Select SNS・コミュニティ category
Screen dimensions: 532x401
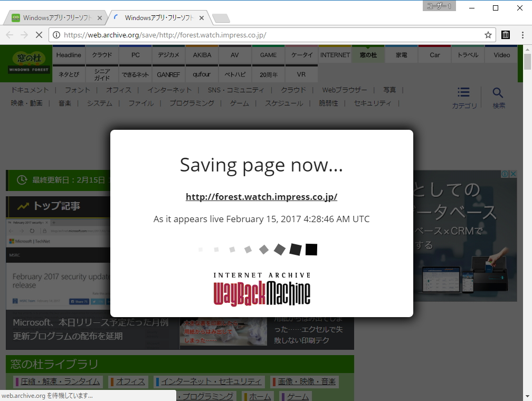pyautogui.click(x=236, y=90)
